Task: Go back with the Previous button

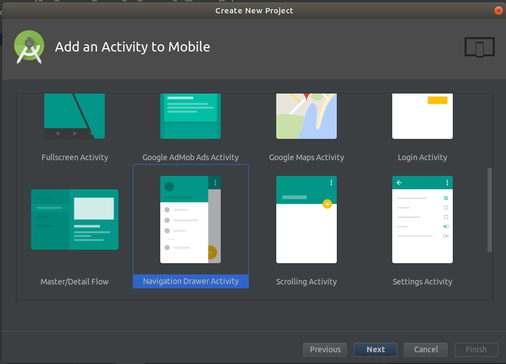Action: 325,349
